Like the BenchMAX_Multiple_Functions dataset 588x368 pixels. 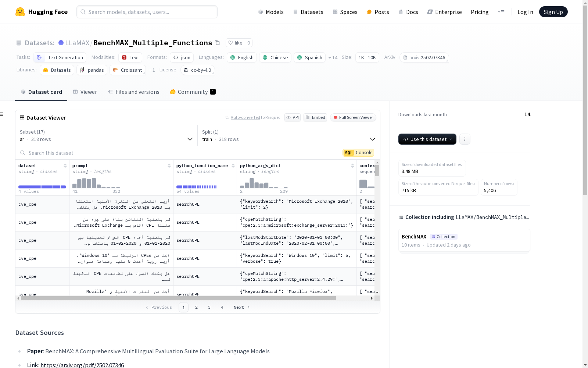click(x=235, y=43)
